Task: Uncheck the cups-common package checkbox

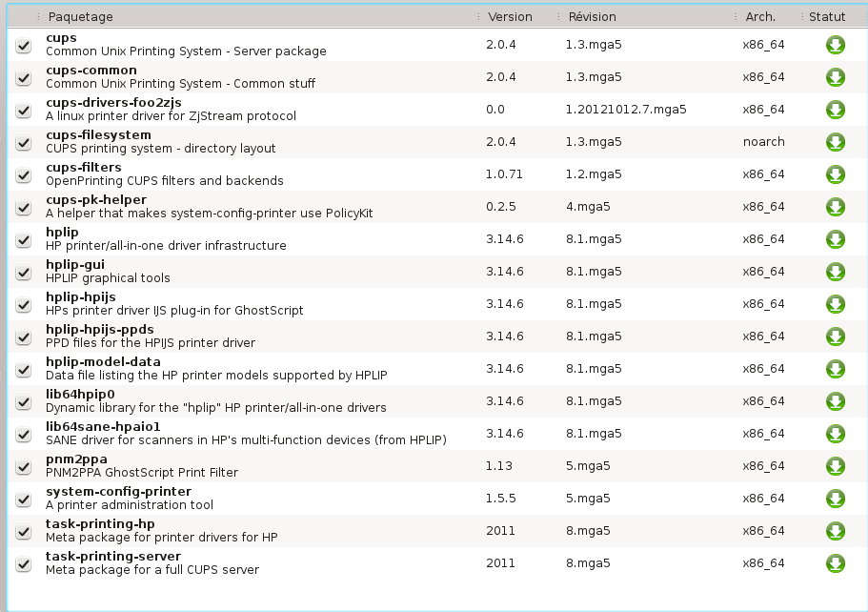Action: coord(24,77)
